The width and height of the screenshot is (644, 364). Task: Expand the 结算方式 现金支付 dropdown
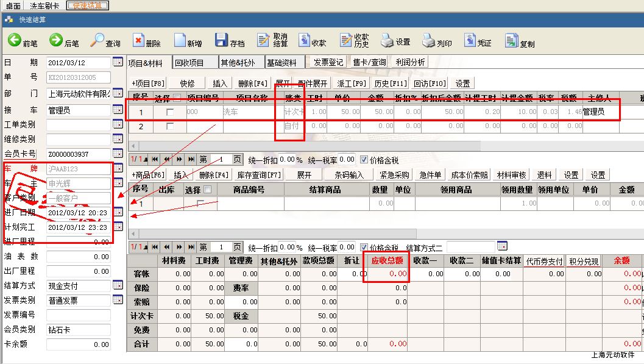click(x=118, y=285)
